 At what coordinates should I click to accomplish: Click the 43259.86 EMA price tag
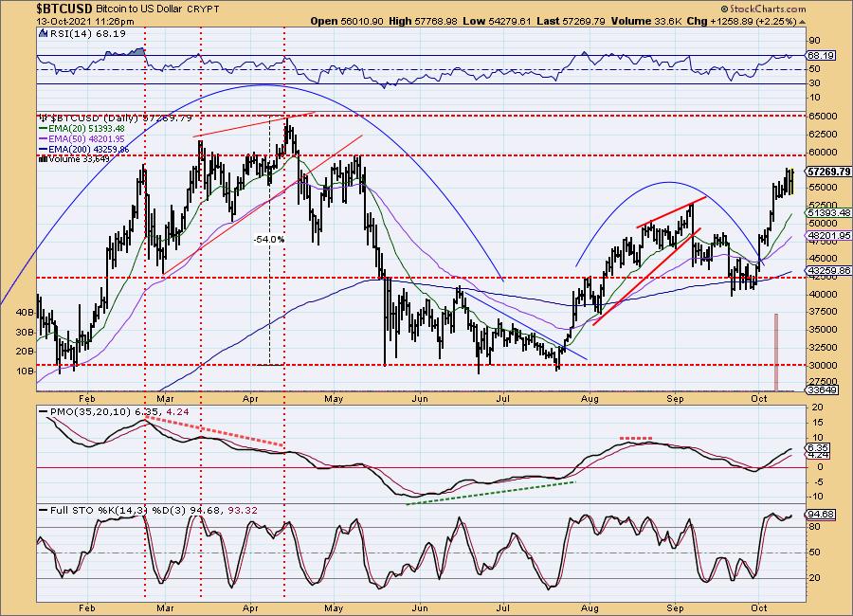828,270
